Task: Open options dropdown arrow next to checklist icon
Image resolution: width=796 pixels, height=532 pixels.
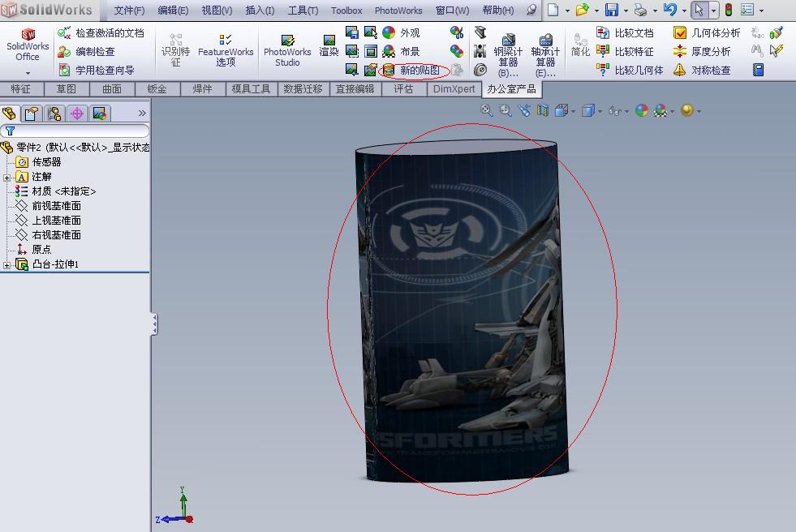Action: (761, 11)
